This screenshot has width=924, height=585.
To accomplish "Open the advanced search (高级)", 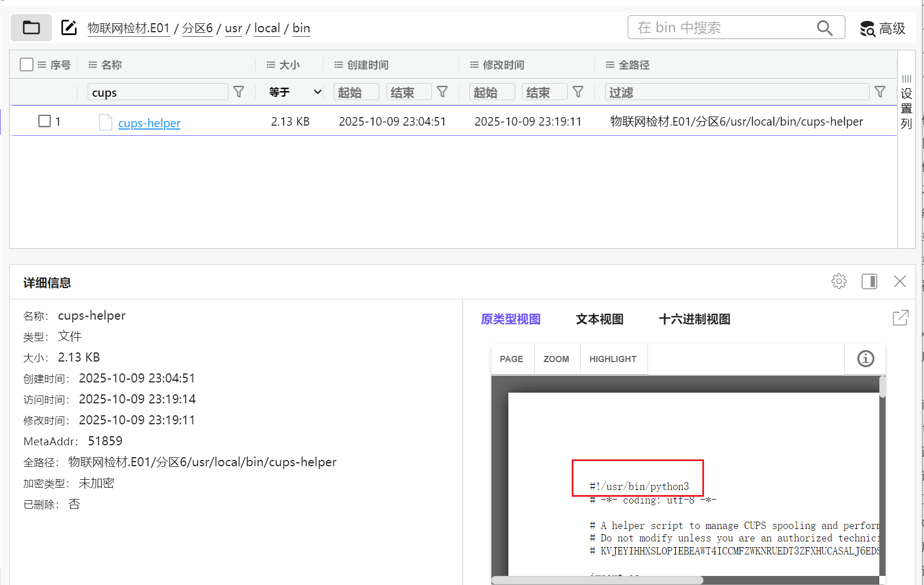I will [x=883, y=28].
